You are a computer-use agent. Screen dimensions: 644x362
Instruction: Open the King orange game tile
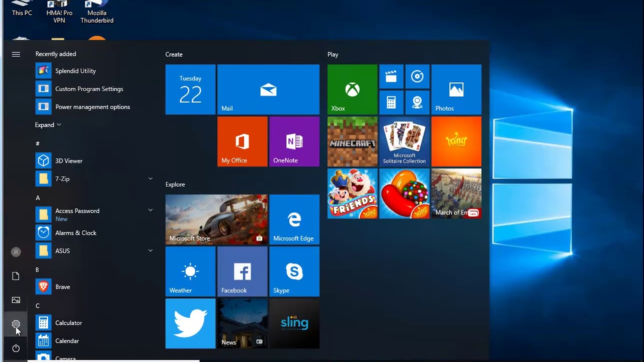point(456,141)
